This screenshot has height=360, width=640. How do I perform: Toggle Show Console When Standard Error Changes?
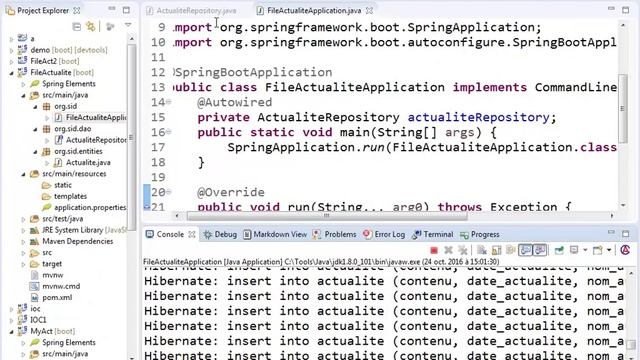click(540, 250)
